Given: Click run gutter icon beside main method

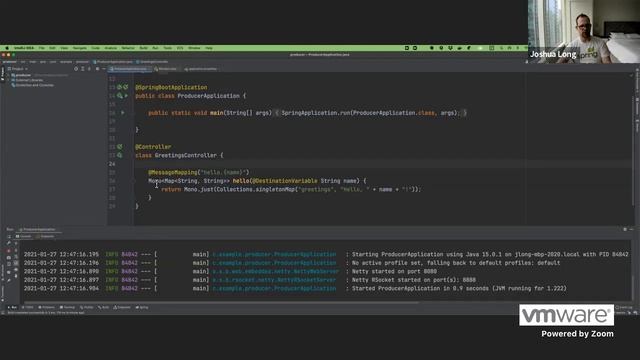Looking at the screenshot, I should (122, 113).
